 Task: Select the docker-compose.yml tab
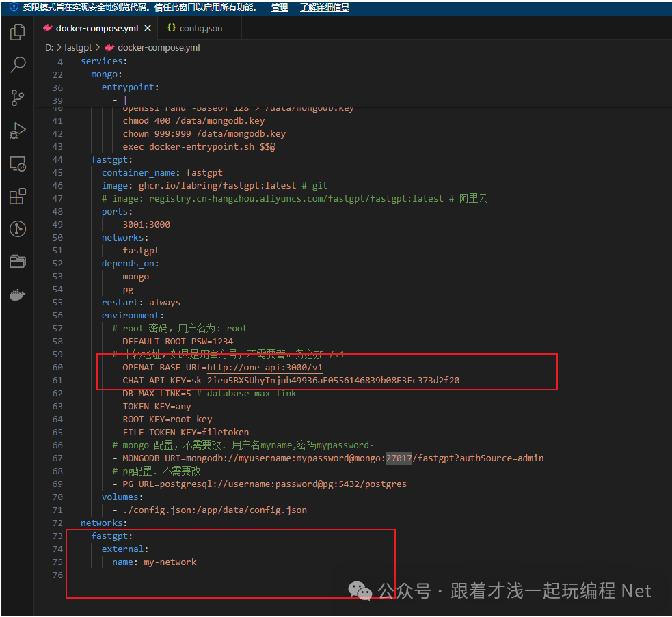click(97, 28)
